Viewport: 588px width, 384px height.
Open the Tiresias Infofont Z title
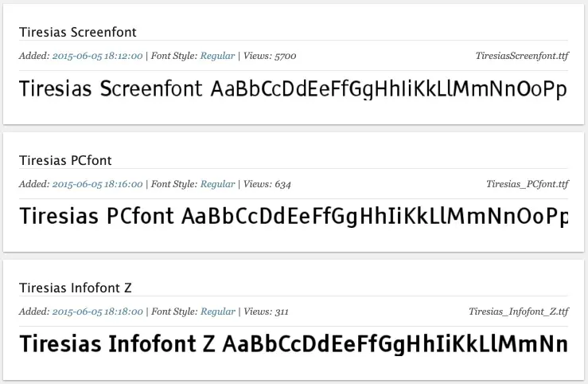tap(80, 288)
